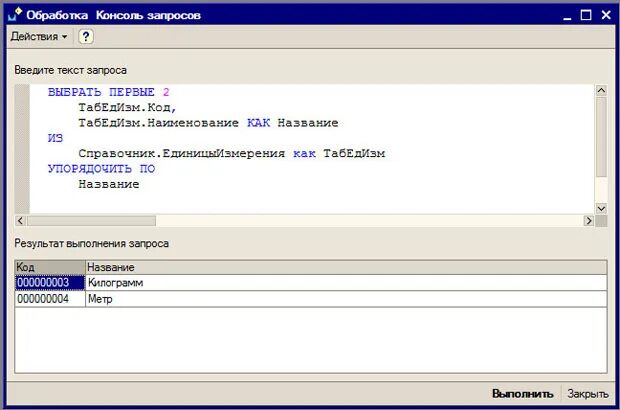The width and height of the screenshot is (620, 410).
Task: Maximize the Консоль запросов window
Action: [x=586, y=15]
